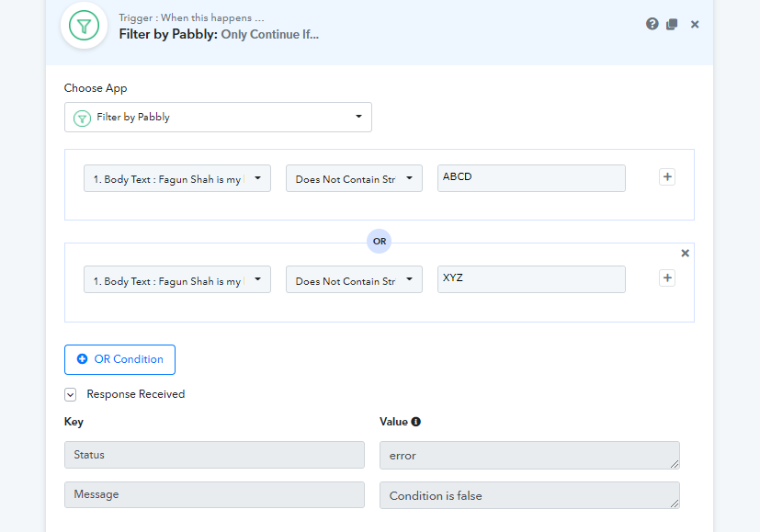Click the OR Condition button
The height and width of the screenshot is (532, 760).
pos(119,359)
